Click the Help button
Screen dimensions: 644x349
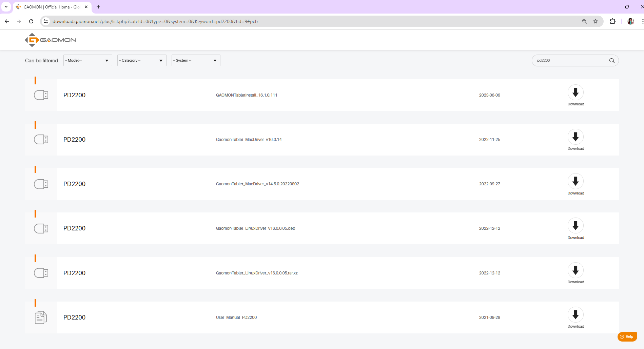627,337
